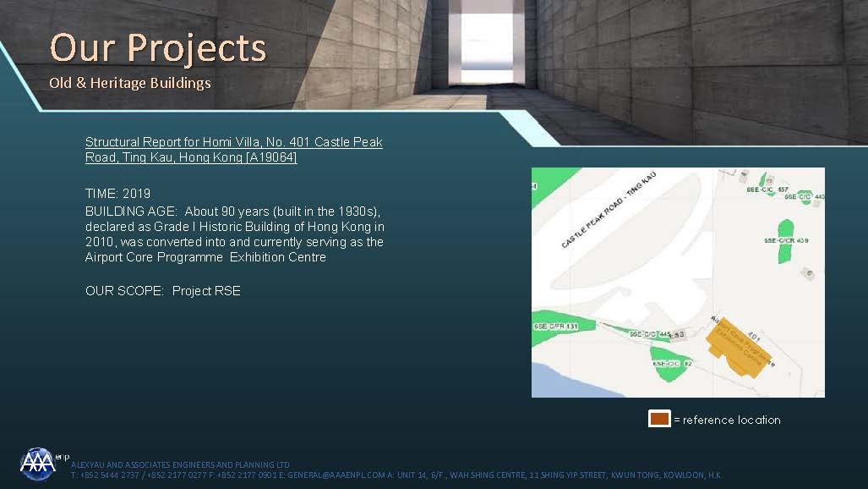
Task: Click the Old & Heritage Buildings subtitle
Action: [130, 83]
